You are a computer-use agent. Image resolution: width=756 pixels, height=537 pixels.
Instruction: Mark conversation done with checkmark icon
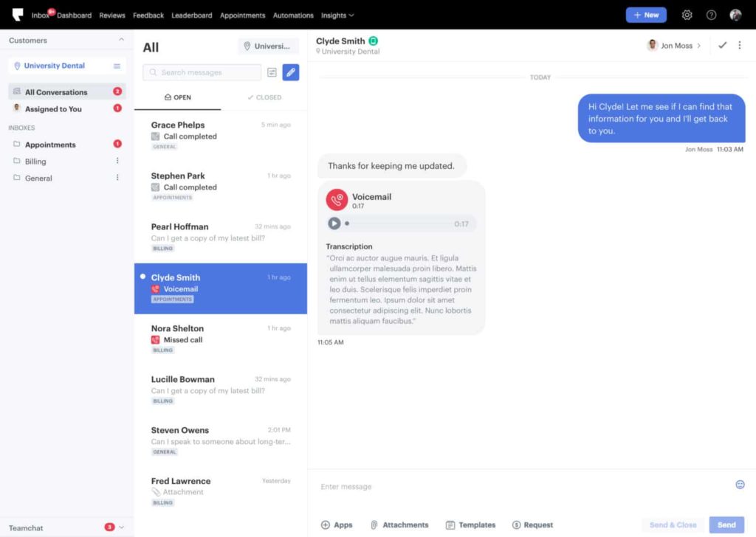(x=722, y=46)
